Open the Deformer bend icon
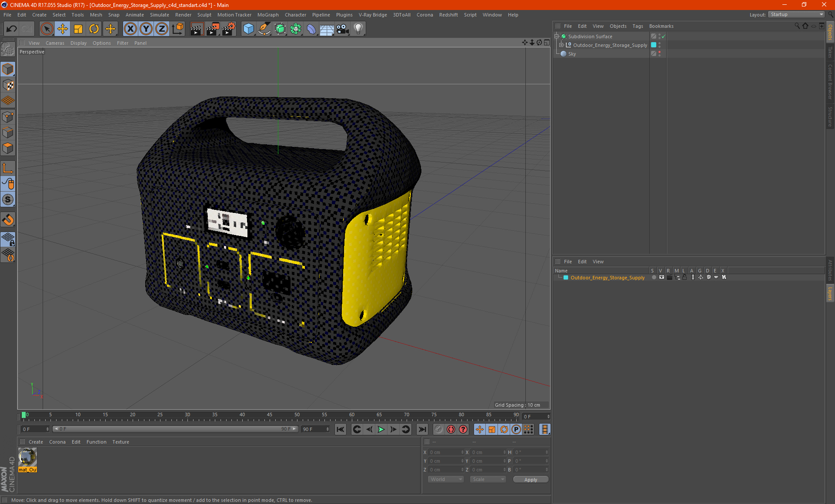The width and height of the screenshot is (835, 504). [x=311, y=29]
